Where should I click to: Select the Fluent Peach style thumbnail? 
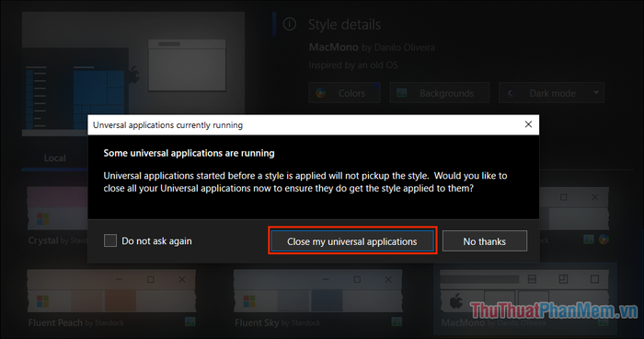pyautogui.click(x=111, y=291)
